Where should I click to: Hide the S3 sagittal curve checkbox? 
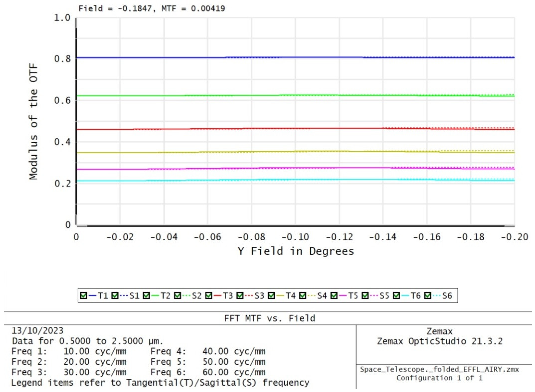[240, 296]
